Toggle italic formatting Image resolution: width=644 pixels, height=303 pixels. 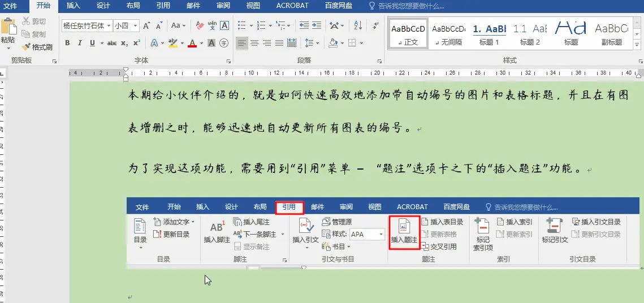pos(80,43)
